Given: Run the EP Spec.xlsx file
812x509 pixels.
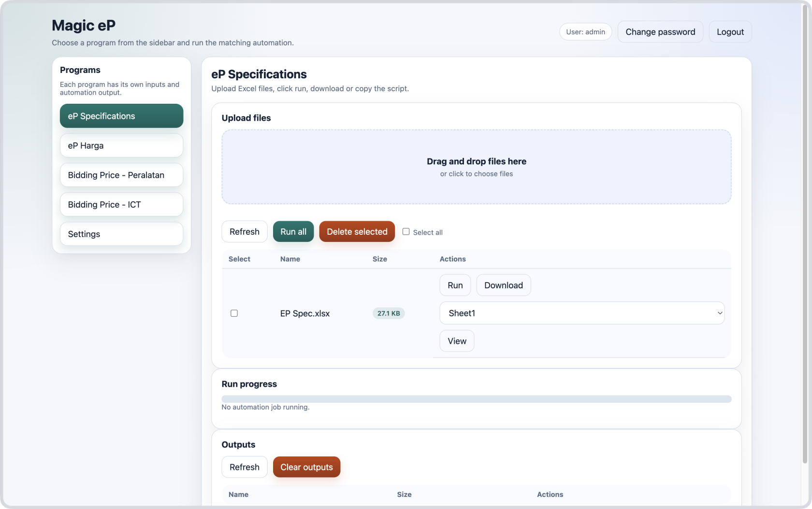Looking at the screenshot, I should [455, 285].
